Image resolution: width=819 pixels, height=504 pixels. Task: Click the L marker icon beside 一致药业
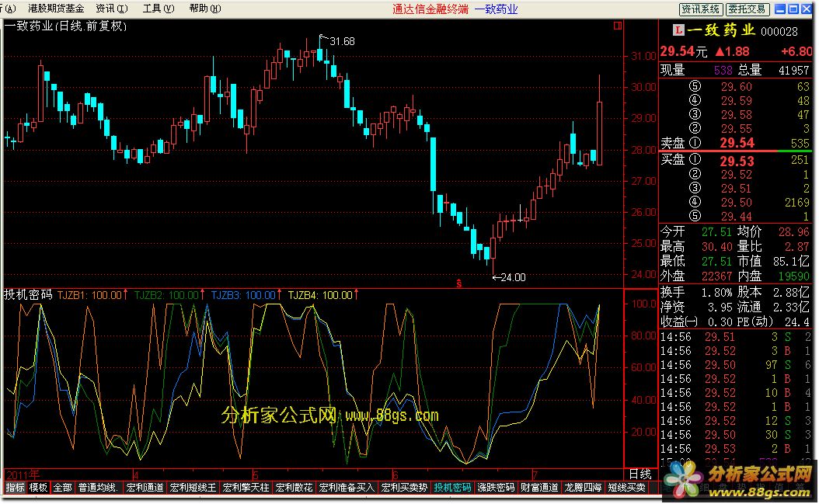pos(678,30)
